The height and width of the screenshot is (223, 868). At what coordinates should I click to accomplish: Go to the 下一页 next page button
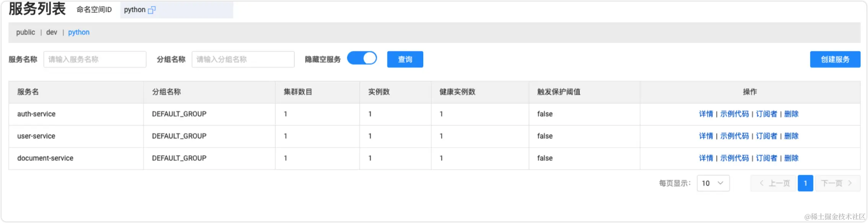pos(837,183)
